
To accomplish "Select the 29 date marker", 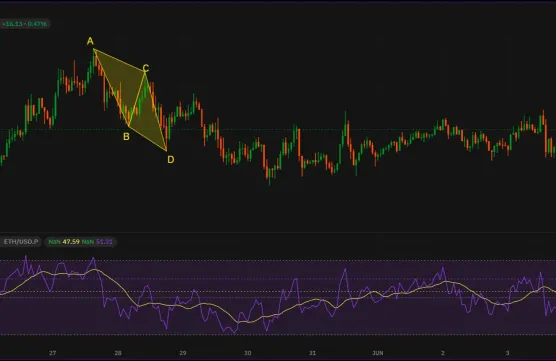I will [183, 353].
